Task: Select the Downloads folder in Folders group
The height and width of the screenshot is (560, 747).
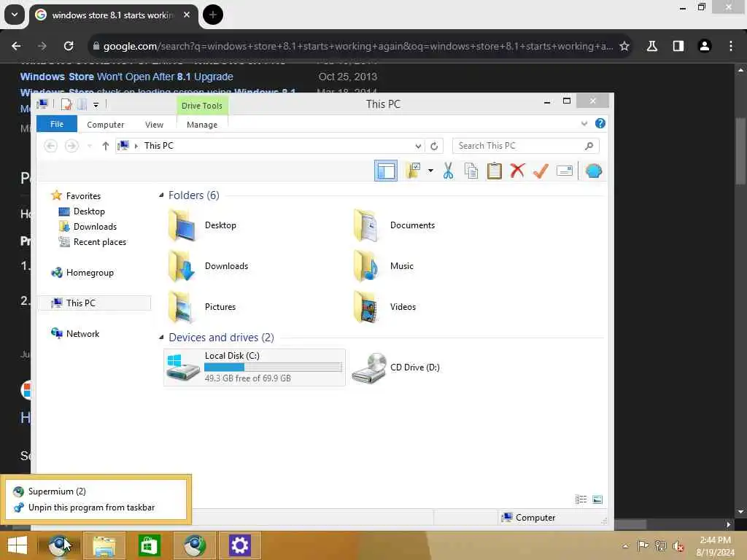Action: tap(208, 266)
